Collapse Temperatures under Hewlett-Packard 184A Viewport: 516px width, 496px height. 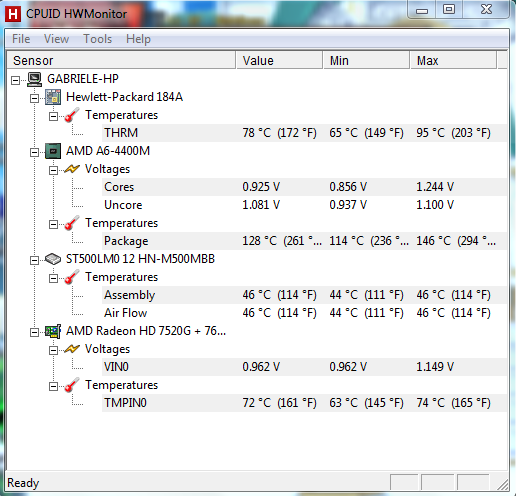(x=53, y=116)
